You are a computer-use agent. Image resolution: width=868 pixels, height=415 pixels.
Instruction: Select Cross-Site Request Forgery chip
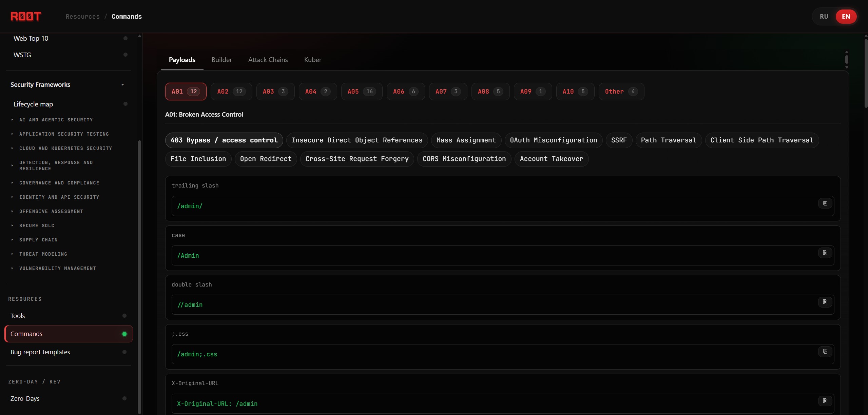pyautogui.click(x=357, y=159)
